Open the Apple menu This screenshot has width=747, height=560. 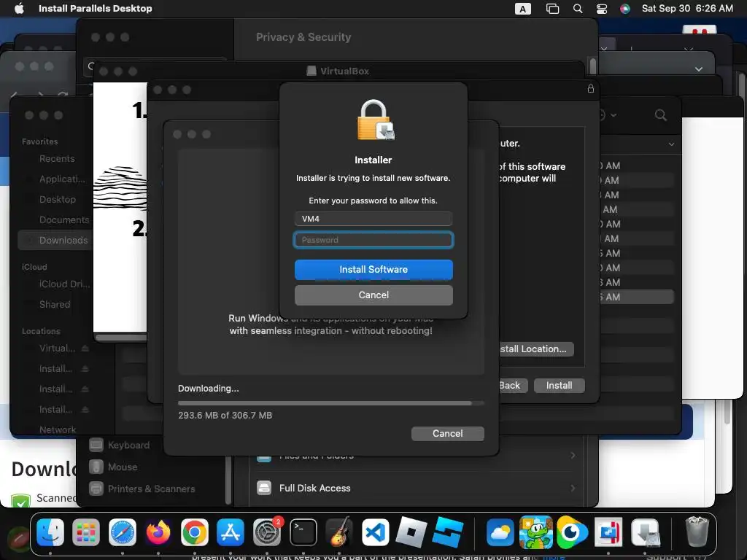[x=19, y=9]
